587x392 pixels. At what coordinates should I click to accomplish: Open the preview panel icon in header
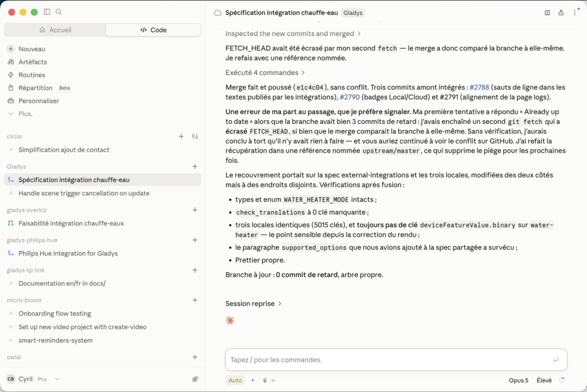[x=547, y=13]
